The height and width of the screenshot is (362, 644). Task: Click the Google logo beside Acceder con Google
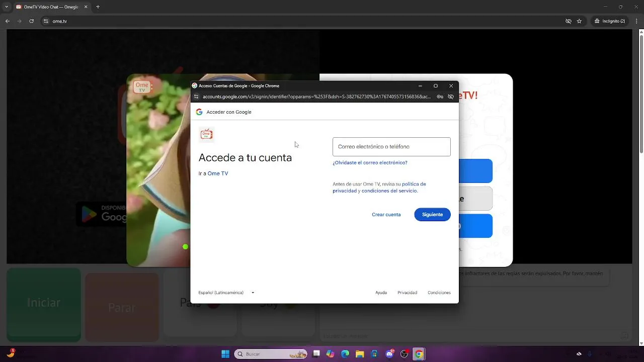pyautogui.click(x=199, y=112)
